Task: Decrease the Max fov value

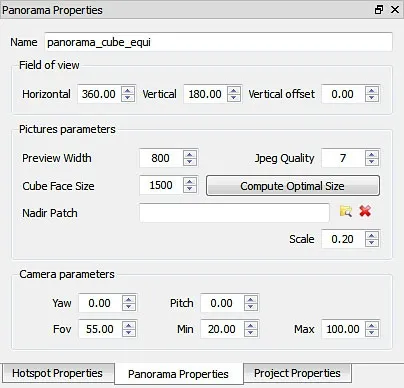Action: pos(372,333)
